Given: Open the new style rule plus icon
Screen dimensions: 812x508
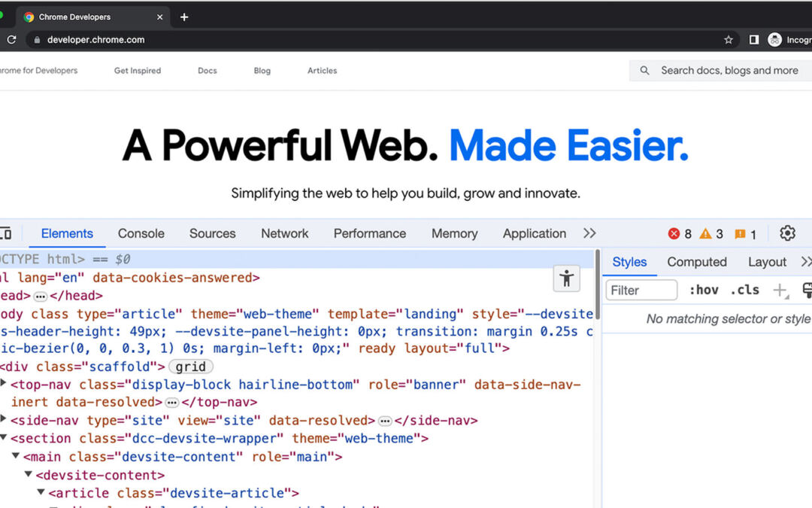Looking at the screenshot, I should [x=780, y=290].
